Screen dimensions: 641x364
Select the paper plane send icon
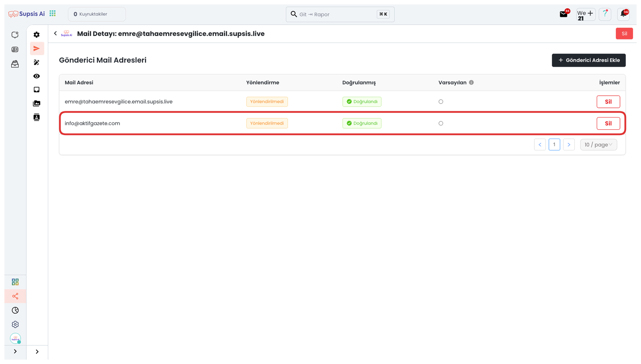[36, 49]
